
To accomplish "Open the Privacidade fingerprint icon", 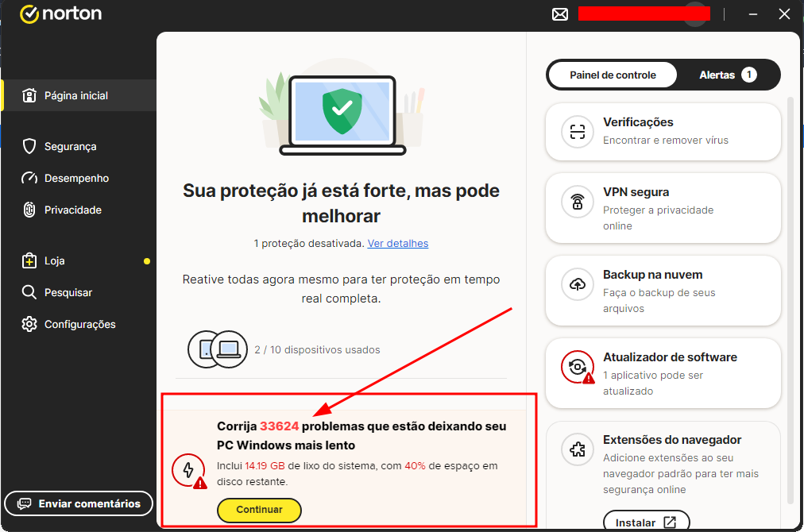I will (29, 210).
